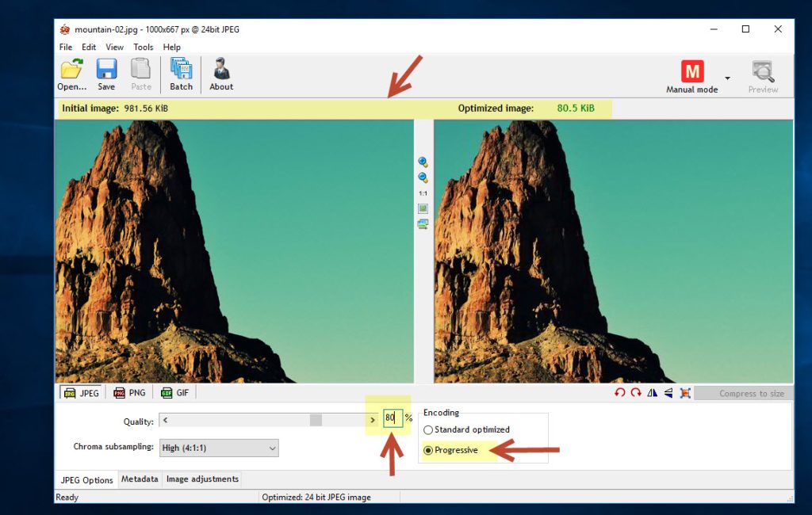The width and height of the screenshot is (812, 515).
Task: Open the Chroma subsampling dropdown
Action: pyautogui.click(x=219, y=448)
